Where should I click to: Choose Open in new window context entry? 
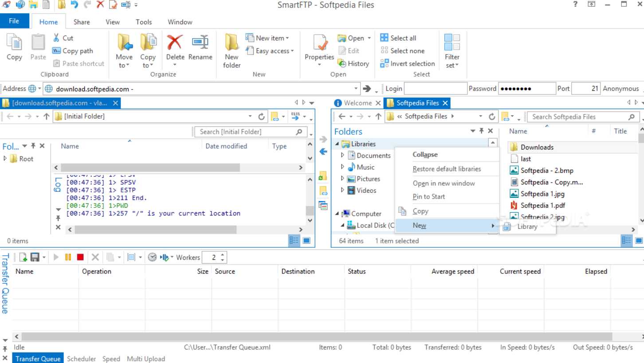[444, 183]
